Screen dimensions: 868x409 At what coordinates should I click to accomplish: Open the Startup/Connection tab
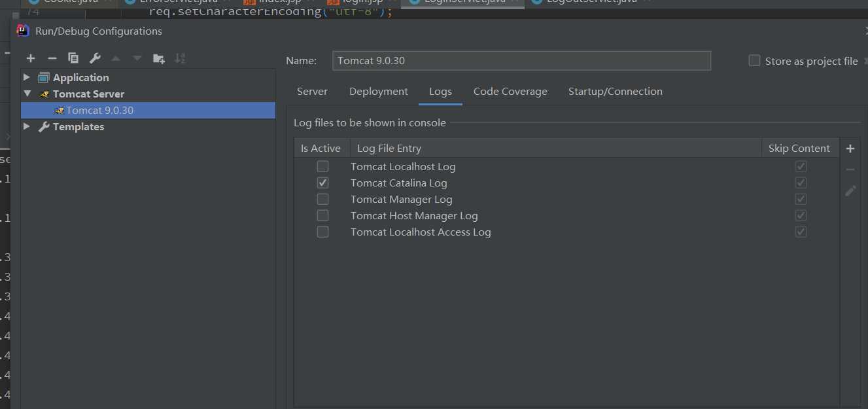616,92
